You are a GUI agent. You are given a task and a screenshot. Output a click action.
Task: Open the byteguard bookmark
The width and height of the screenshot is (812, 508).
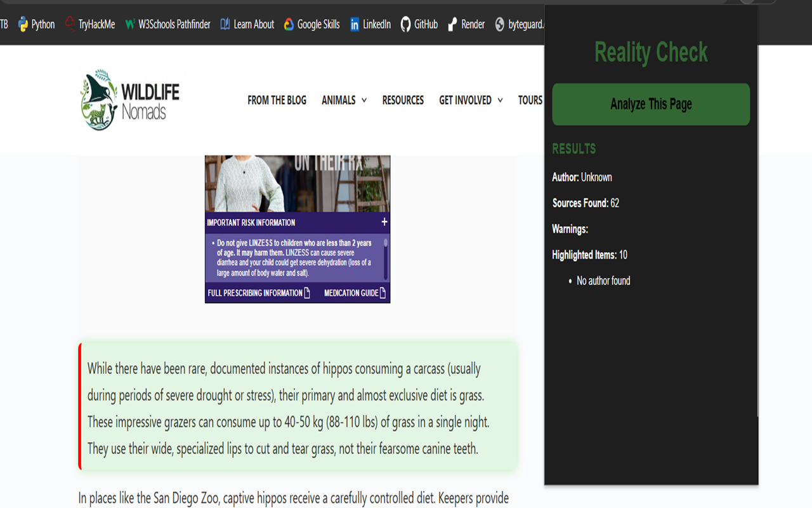519,24
